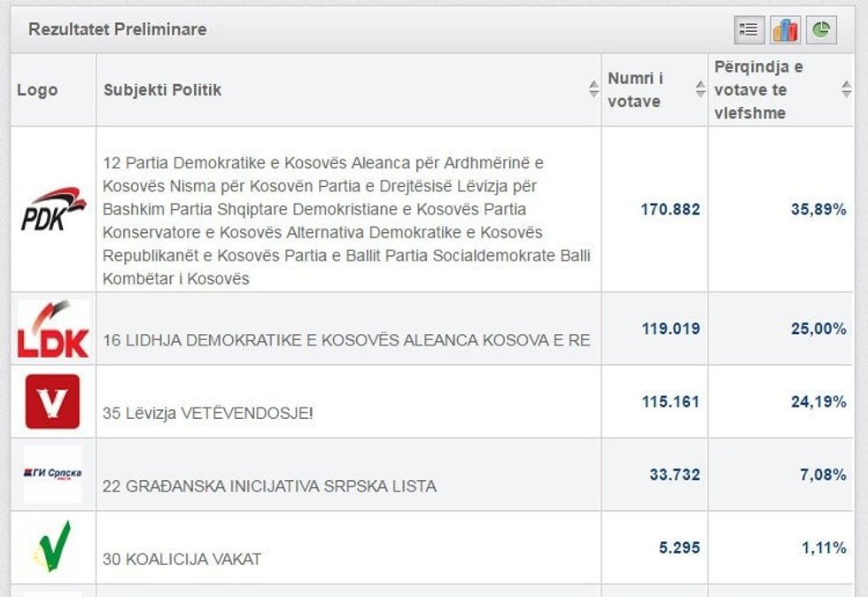This screenshot has width=868, height=597.
Task: Select 35 Lëvizja VETËVENDOSJE! entry
Action: coord(208,413)
